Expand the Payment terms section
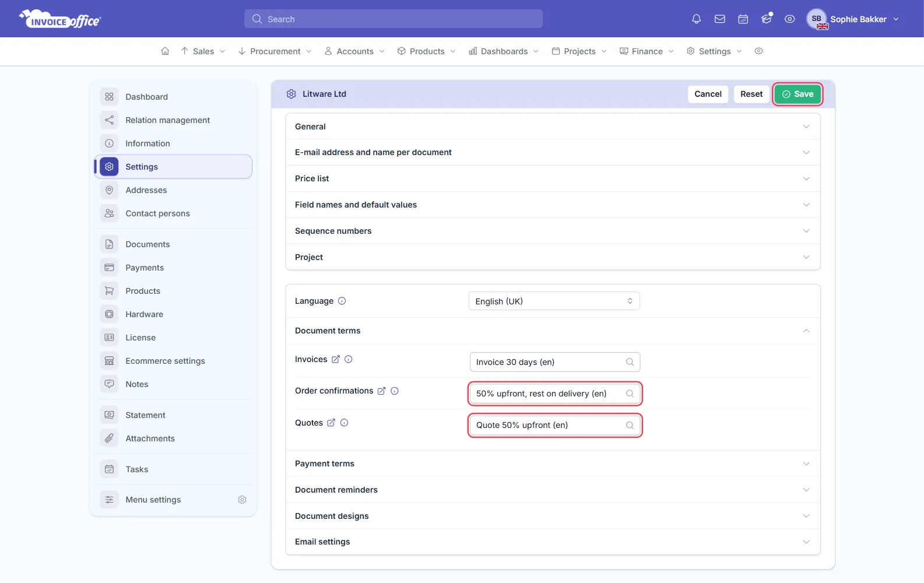 pos(553,463)
